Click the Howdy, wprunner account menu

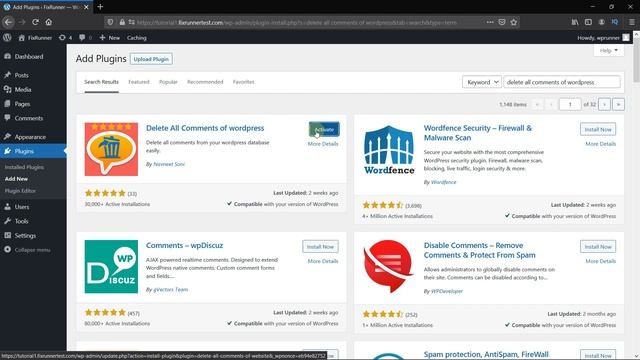click(603, 38)
